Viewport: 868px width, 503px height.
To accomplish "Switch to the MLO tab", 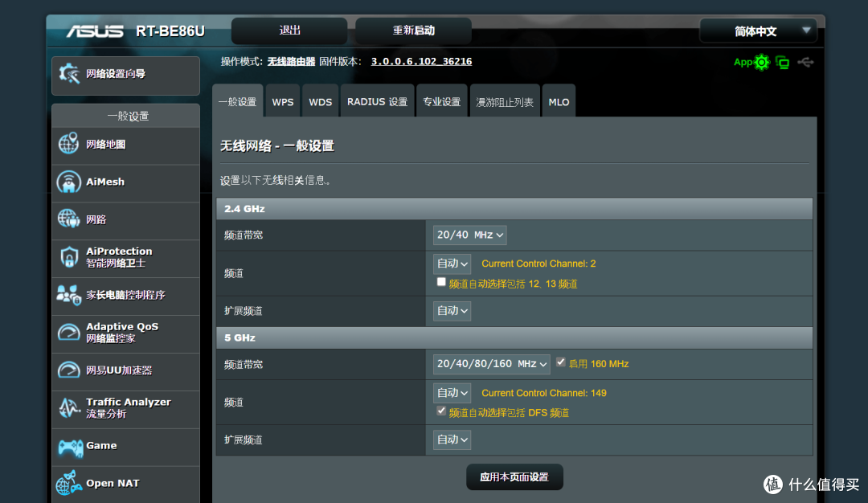I will click(559, 102).
